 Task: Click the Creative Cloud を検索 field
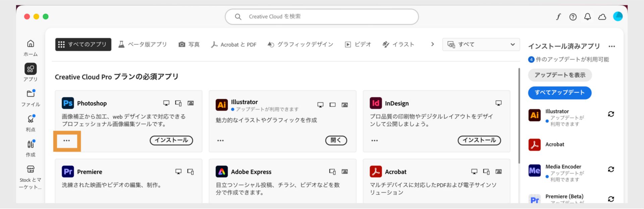322,17
